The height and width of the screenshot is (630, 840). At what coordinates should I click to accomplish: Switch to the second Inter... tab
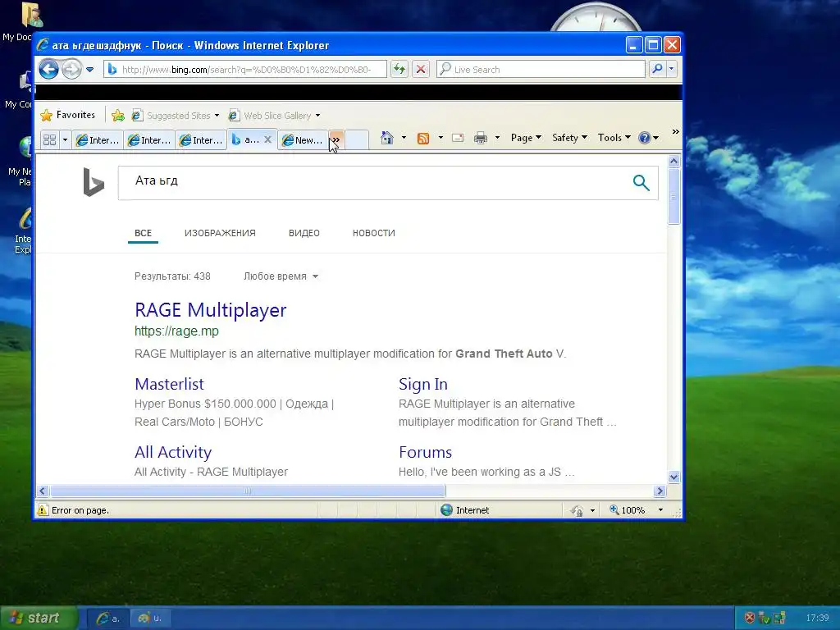coord(149,139)
